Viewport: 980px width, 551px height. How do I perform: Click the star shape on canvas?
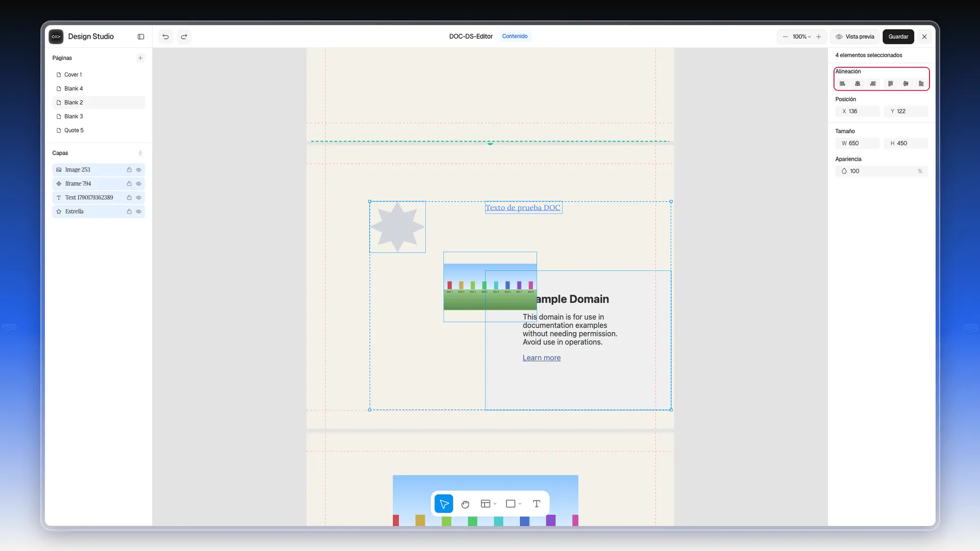point(397,227)
